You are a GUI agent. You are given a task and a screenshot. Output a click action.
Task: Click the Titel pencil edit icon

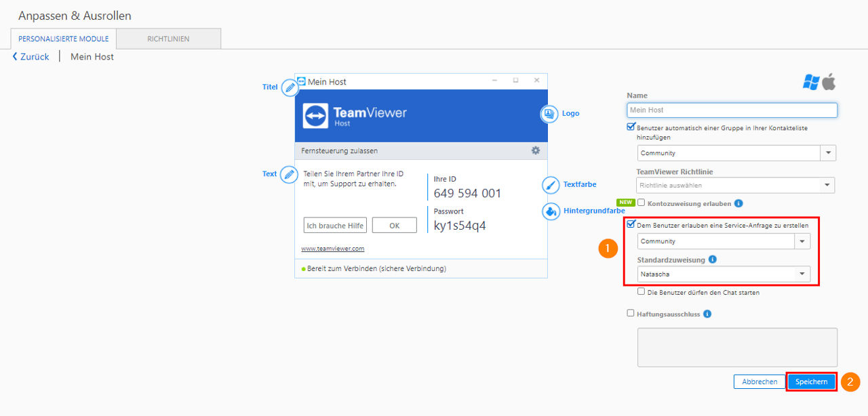pyautogui.click(x=290, y=87)
